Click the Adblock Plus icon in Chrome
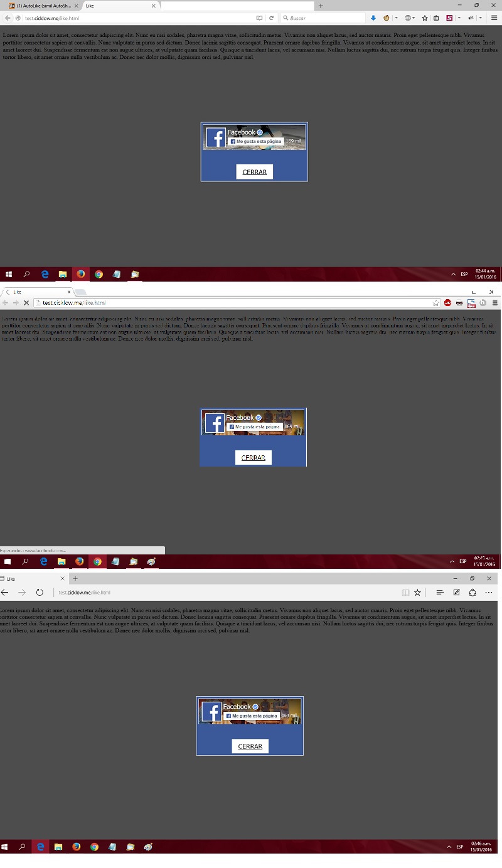Viewport: 502px width, 868px height. 448,303
